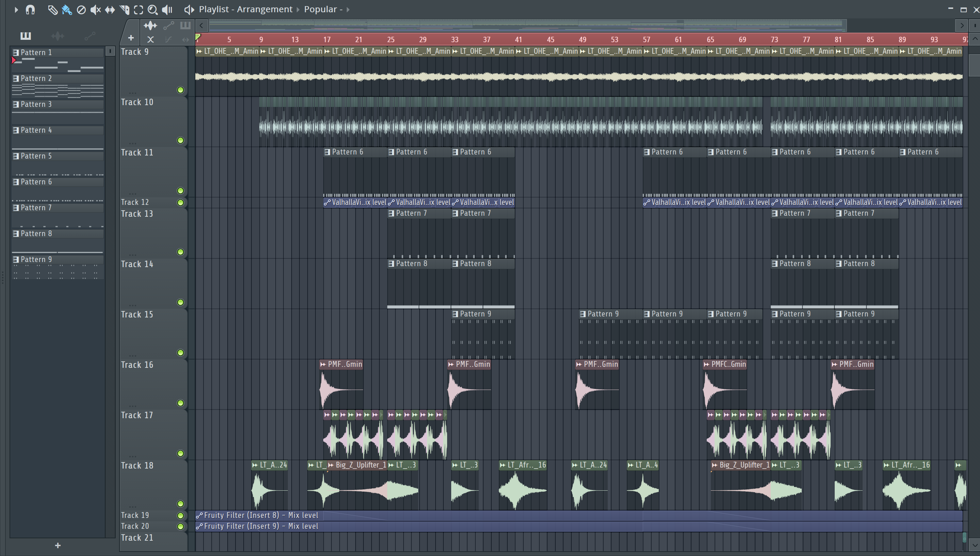The height and width of the screenshot is (556, 980).
Task: Click the Pattern 1 scroll indicator box
Action: [x=110, y=51]
